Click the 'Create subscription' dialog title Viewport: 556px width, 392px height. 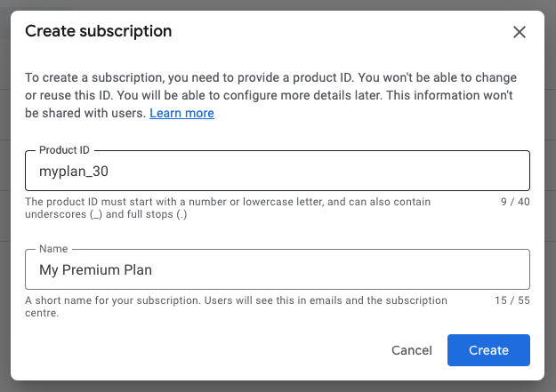(x=99, y=32)
